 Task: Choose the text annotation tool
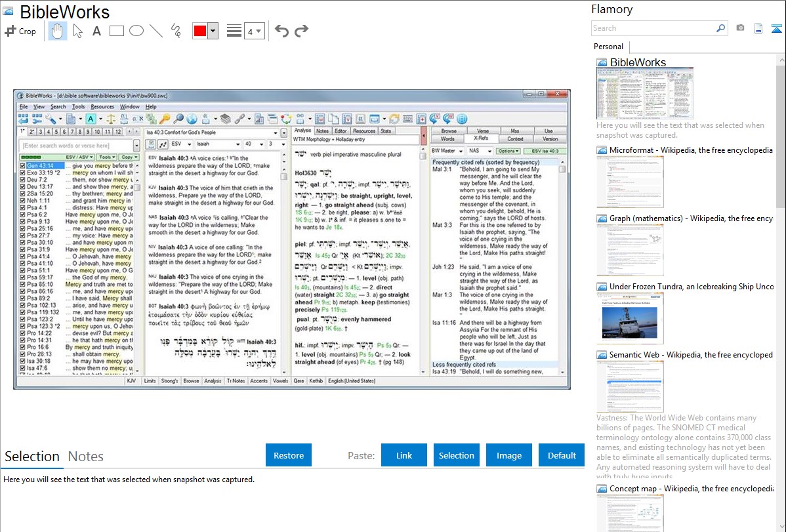(x=96, y=31)
